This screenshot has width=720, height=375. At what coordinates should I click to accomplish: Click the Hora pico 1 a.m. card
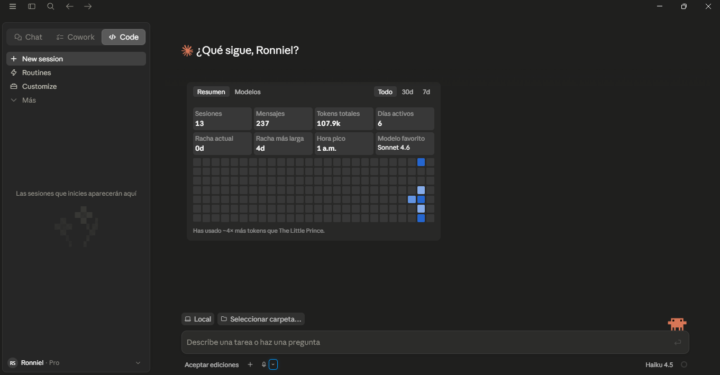click(344, 143)
